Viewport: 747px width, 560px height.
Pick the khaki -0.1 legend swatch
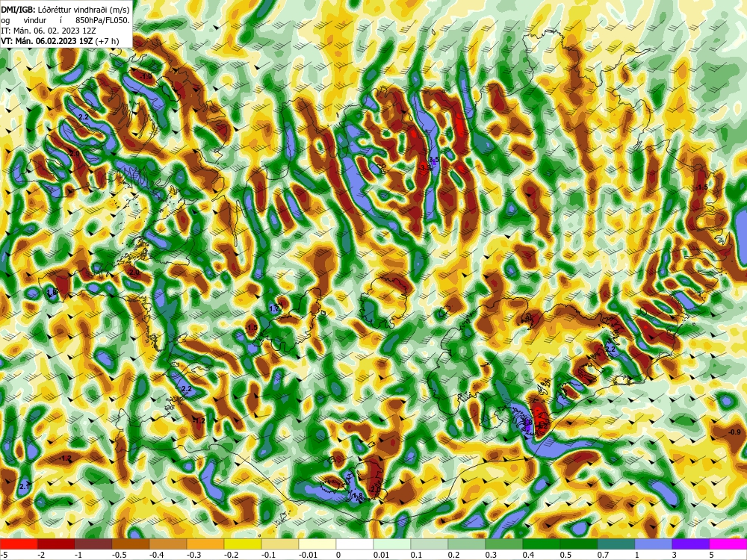pyautogui.click(x=280, y=544)
